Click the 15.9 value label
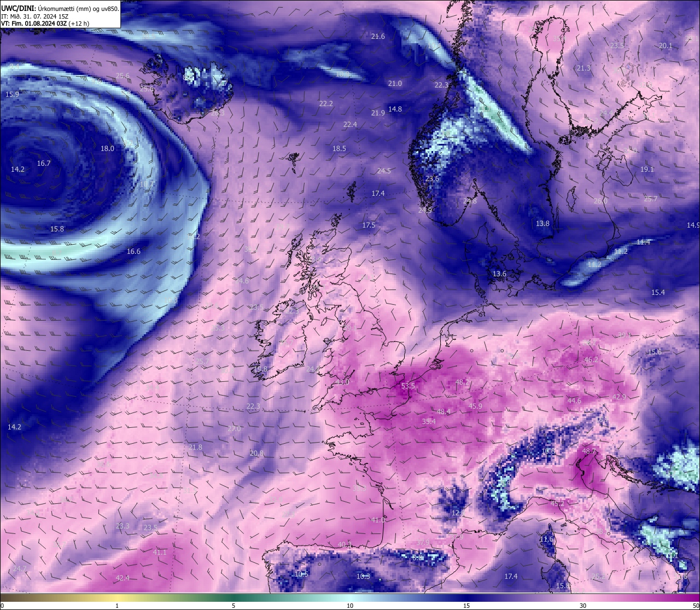Image resolution: width=700 pixels, height=610 pixels. (x=12, y=95)
